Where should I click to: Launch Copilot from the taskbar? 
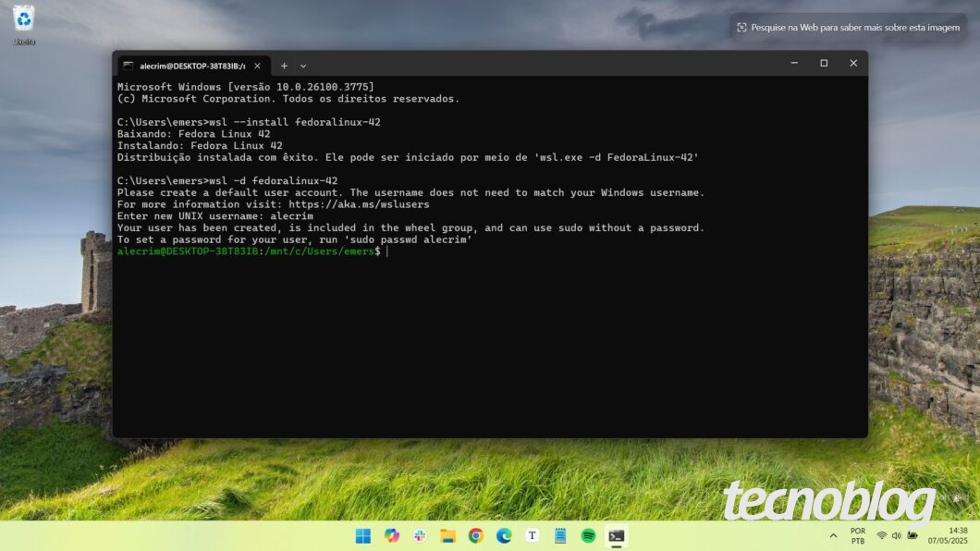click(x=392, y=536)
